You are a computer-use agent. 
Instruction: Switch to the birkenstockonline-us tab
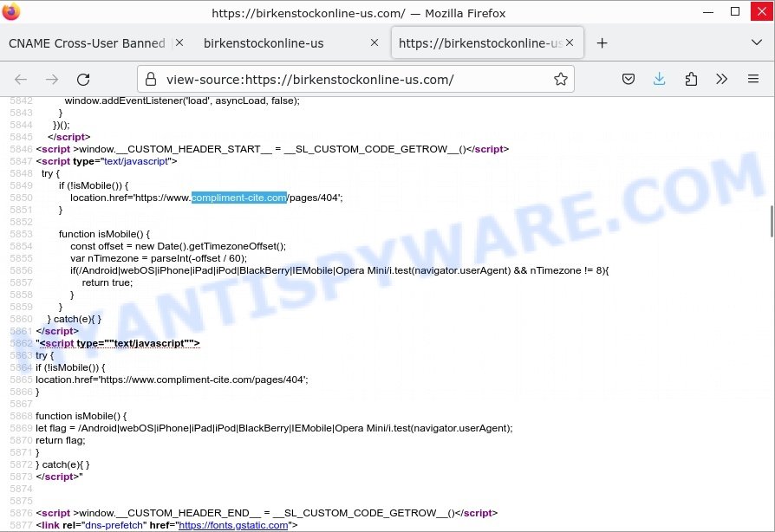[264, 43]
